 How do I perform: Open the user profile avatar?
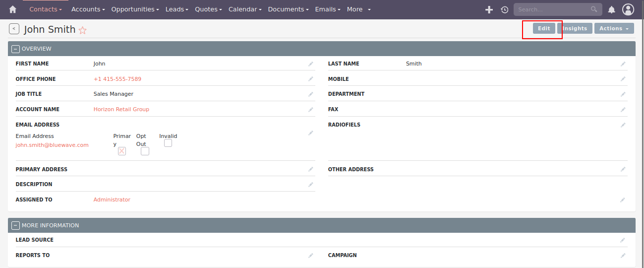[x=628, y=9]
